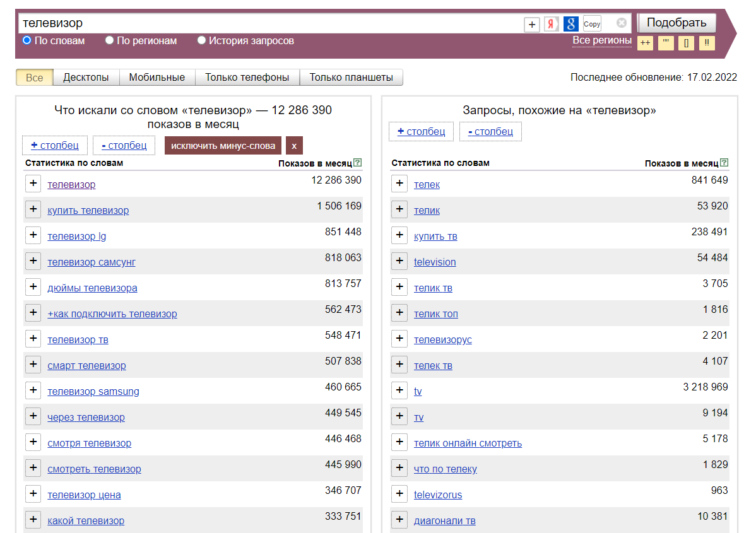
Task: Open the televizorus query link
Action: coord(438,495)
